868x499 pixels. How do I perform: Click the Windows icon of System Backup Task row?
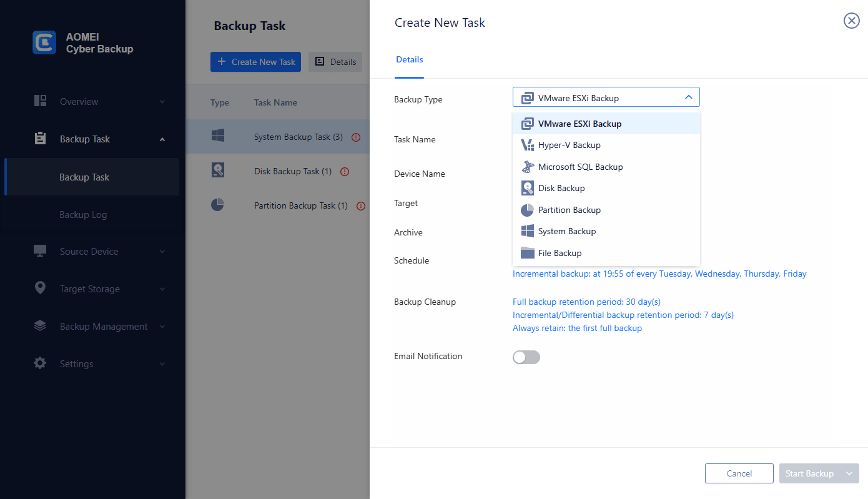(x=217, y=136)
